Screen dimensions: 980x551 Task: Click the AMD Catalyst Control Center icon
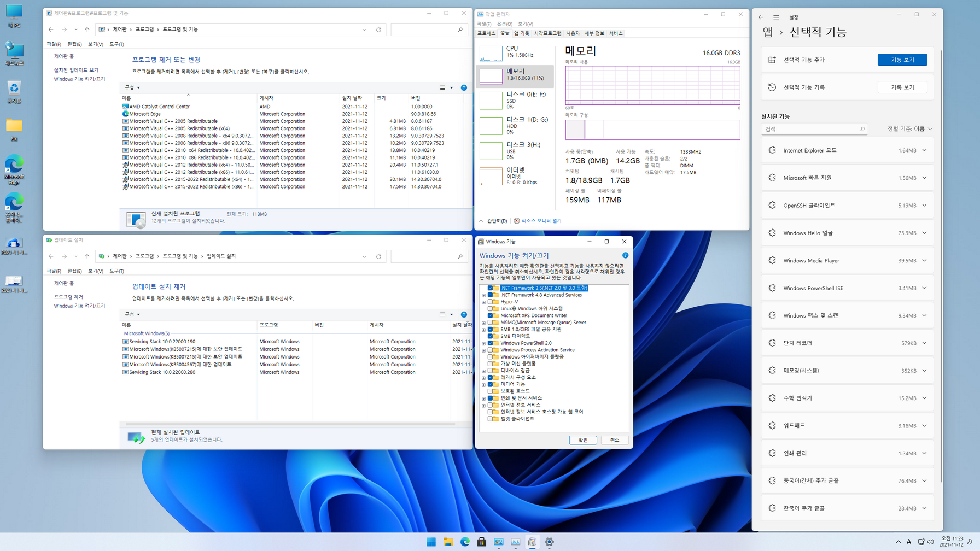coord(125,107)
